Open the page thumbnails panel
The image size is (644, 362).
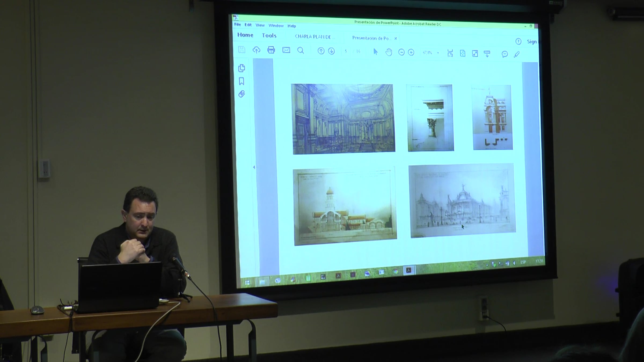pos(241,68)
